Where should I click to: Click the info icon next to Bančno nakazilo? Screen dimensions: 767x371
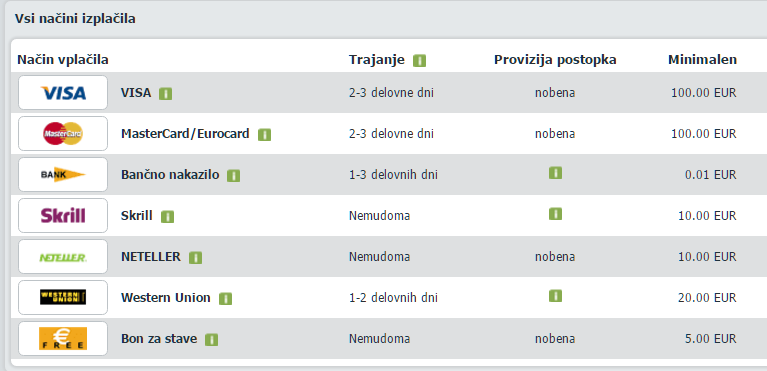point(233,176)
